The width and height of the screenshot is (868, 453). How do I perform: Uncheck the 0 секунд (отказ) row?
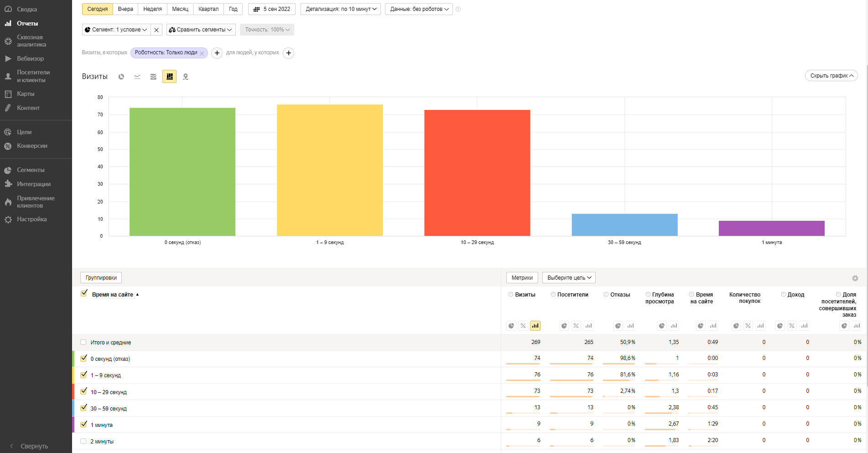(83, 359)
